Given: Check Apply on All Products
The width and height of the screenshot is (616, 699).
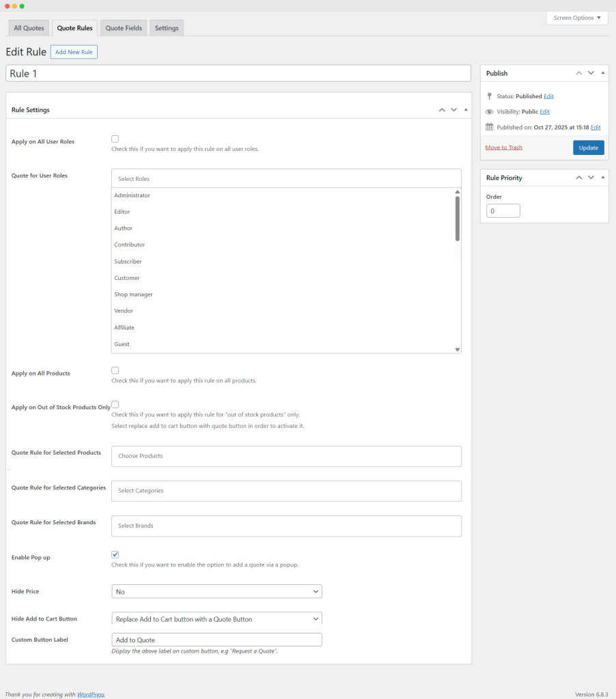Looking at the screenshot, I should 115,371.
